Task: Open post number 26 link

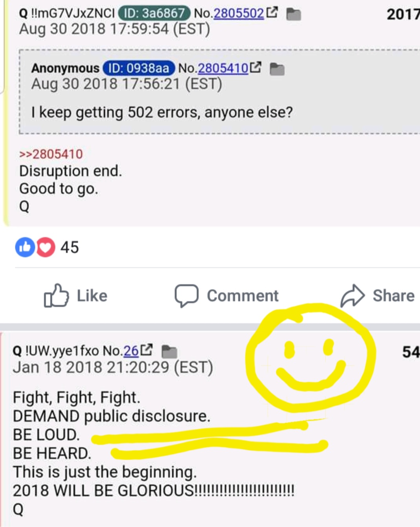Action: (x=131, y=351)
